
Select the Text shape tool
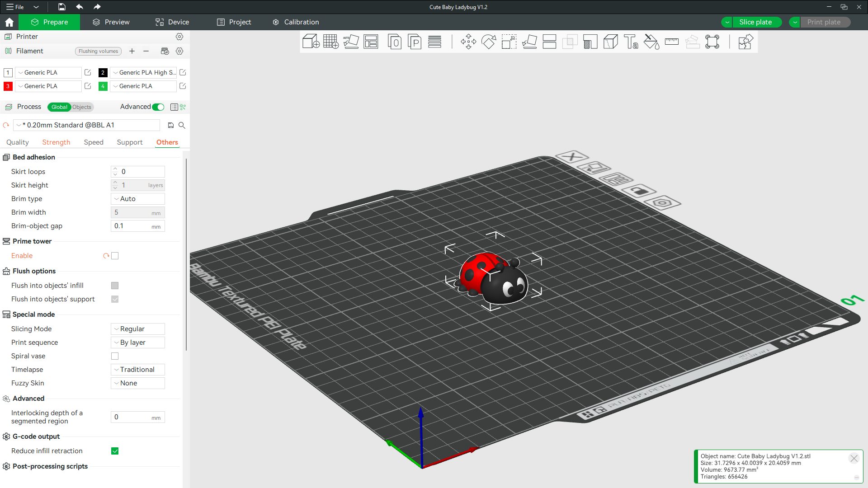click(631, 42)
